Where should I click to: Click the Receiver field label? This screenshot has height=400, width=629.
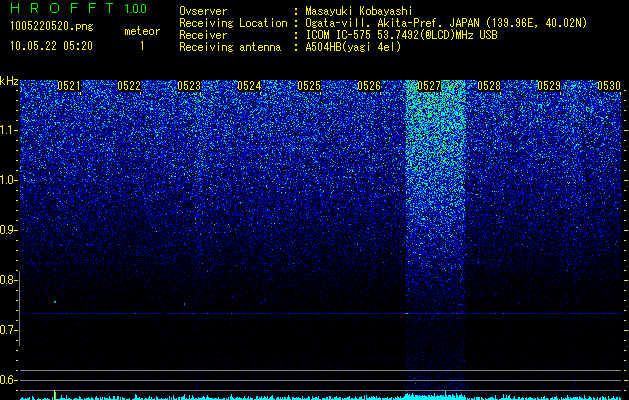click(203, 35)
